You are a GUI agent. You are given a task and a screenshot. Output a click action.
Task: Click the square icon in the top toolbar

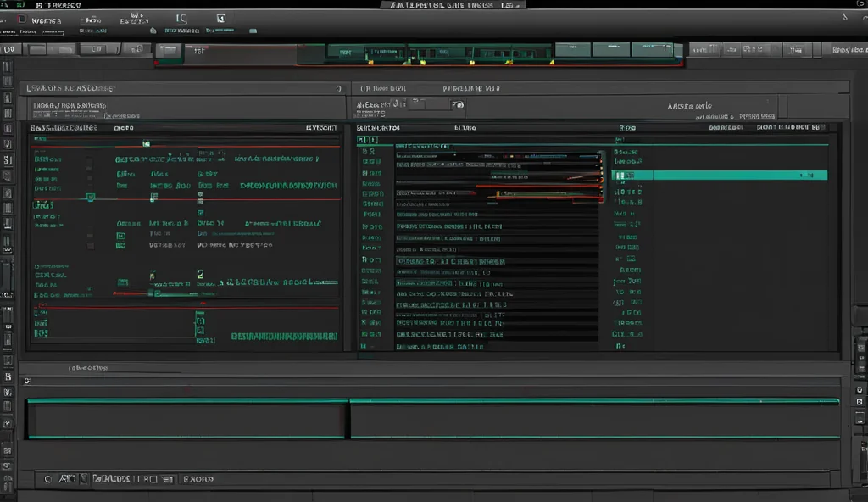(221, 18)
